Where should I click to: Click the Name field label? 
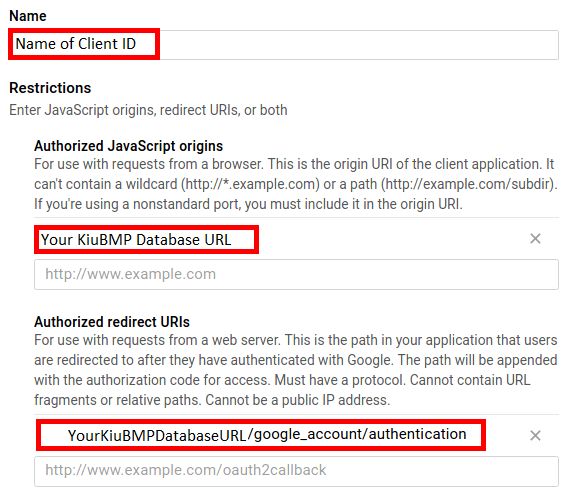pyautogui.click(x=28, y=16)
